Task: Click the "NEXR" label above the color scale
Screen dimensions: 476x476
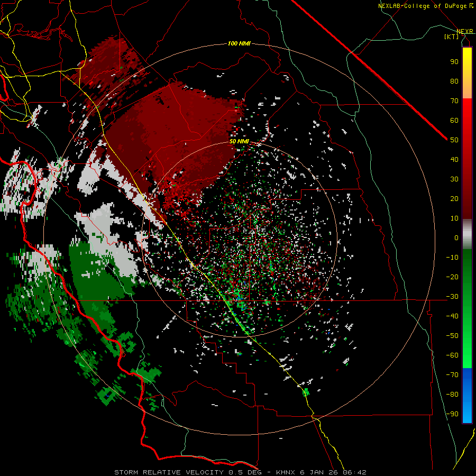Action: coord(464,31)
